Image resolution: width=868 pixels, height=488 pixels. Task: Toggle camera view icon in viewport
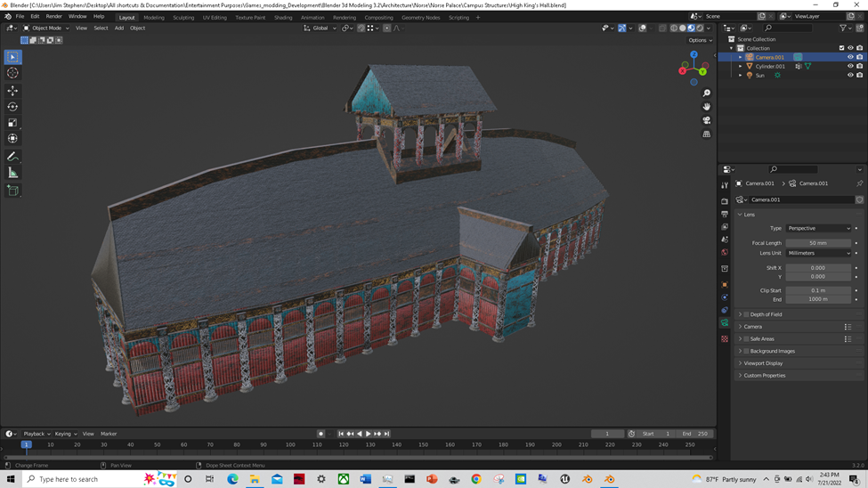pyautogui.click(x=706, y=120)
